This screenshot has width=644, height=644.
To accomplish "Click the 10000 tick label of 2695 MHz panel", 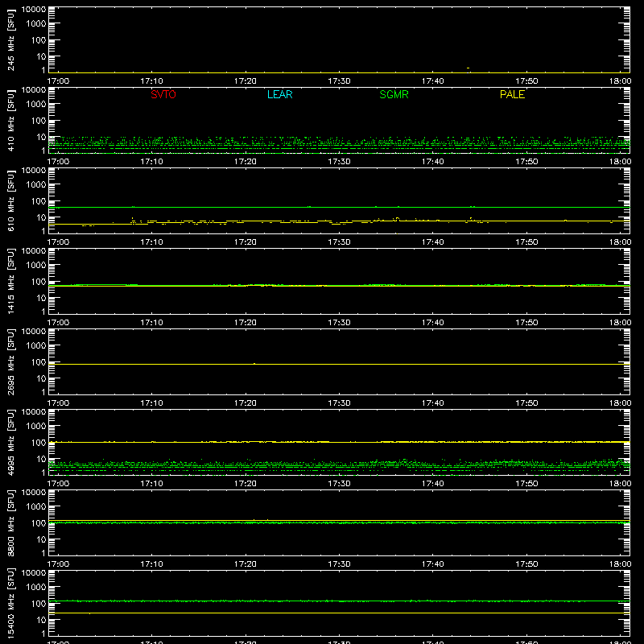I will (34, 332).
